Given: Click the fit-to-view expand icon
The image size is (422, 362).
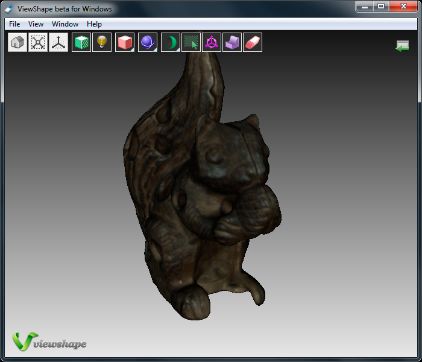Looking at the screenshot, I should coord(38,42).
